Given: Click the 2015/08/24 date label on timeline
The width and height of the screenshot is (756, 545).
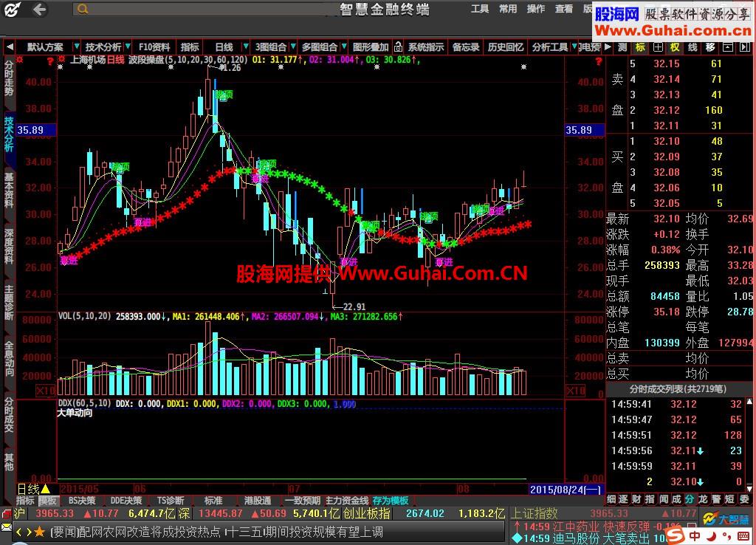Looking at the screenshot, I should [566, 489].
